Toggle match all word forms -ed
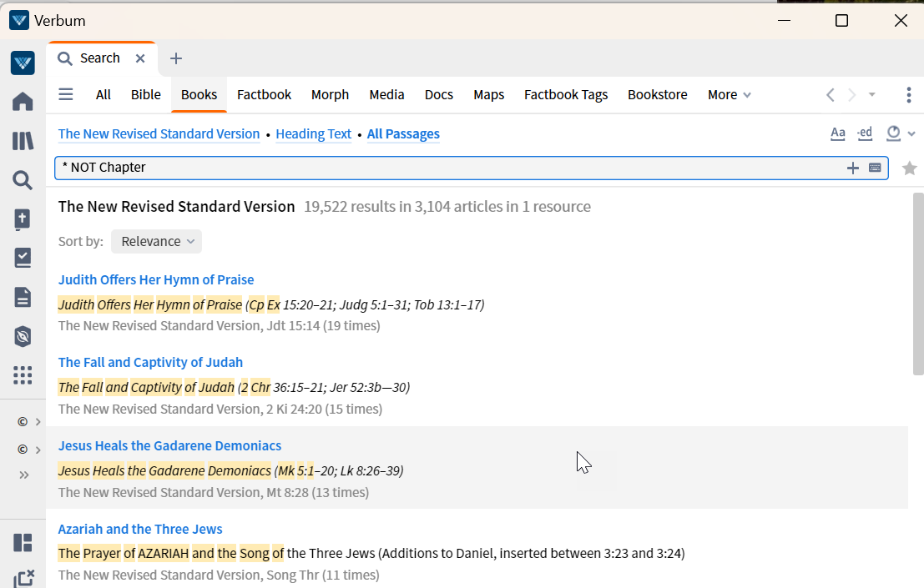924x588 pixels. click(865, 133)
